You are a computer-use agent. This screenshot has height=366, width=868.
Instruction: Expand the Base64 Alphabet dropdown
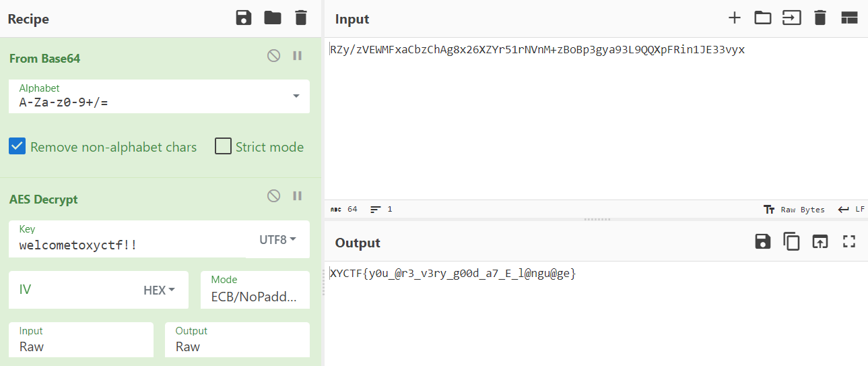(x=296, y=96)
